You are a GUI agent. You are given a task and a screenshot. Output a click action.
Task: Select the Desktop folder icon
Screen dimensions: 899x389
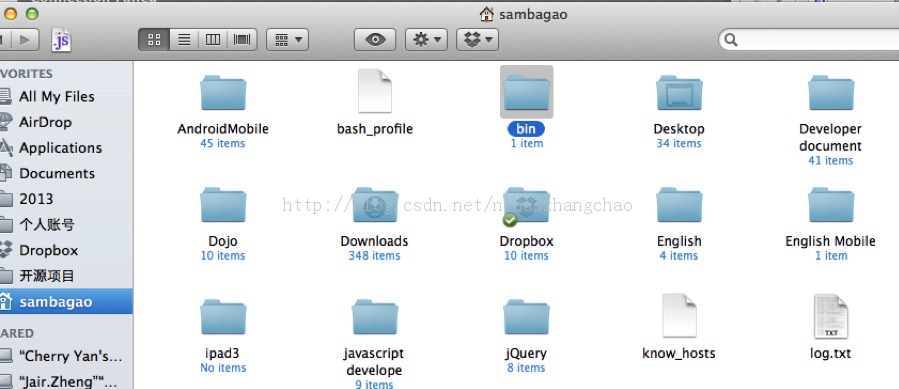click(x=679, y=92)
